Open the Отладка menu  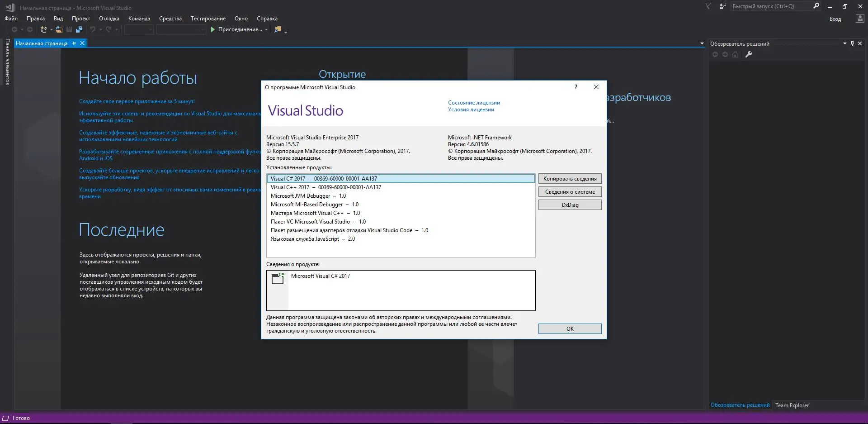[108, 18]
